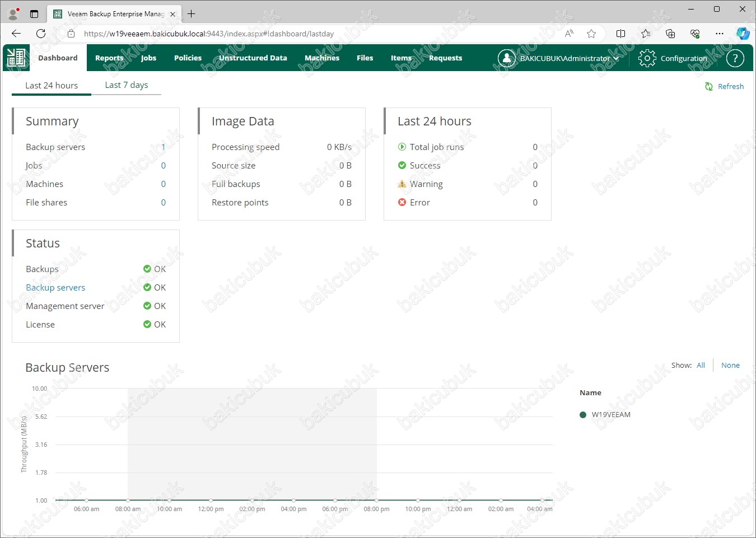Screen dimensions: 756x538
Task: Click the user account avatar icon
Action: (x=506, y=58)
